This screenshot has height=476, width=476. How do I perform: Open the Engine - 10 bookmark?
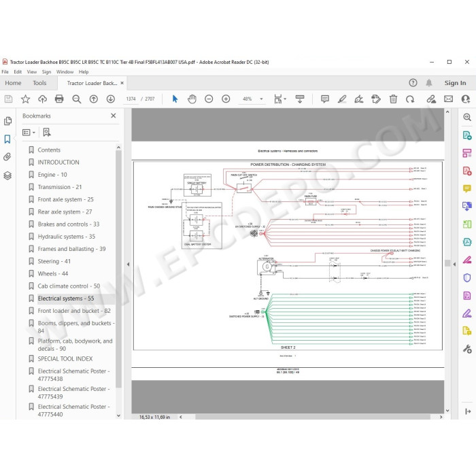52,175
